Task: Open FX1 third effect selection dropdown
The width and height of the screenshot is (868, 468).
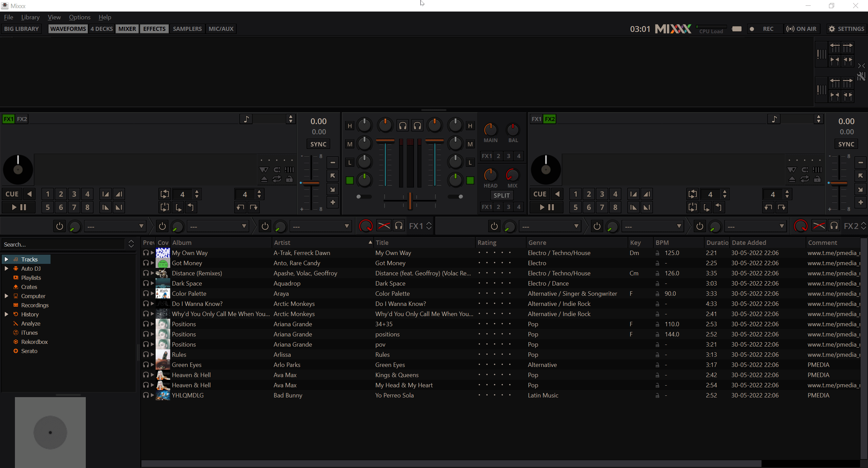Action: pyautogui.click(x=320, y=226)
